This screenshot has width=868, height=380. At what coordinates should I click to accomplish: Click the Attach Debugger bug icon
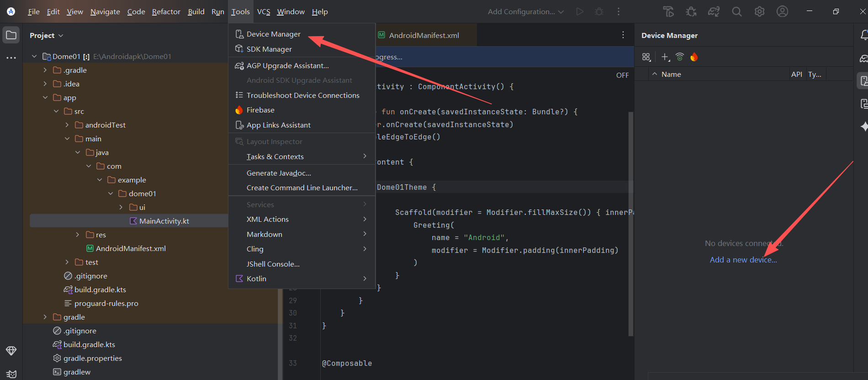coord(691,12)
